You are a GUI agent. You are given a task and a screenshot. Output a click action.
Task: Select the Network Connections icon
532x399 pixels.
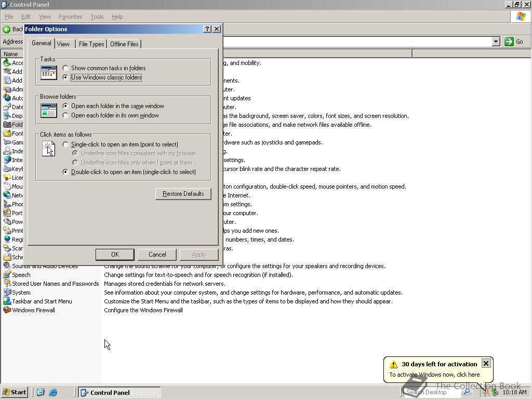coord(7,195)
